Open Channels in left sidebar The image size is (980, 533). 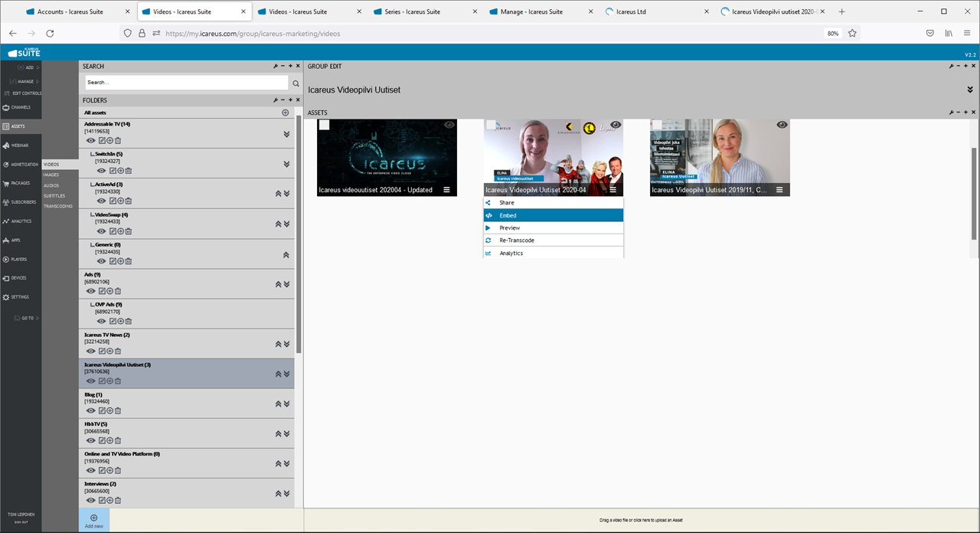(21, 107)
